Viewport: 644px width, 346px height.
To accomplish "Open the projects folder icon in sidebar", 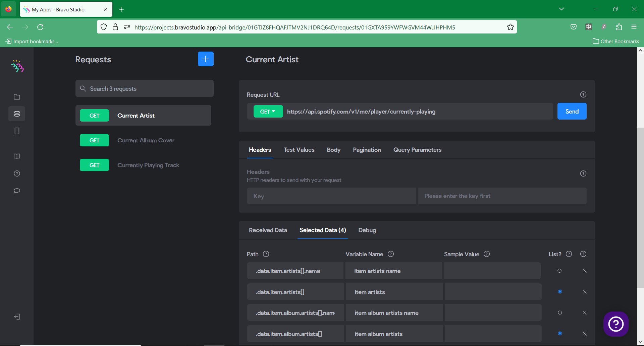I will (17, 97).
